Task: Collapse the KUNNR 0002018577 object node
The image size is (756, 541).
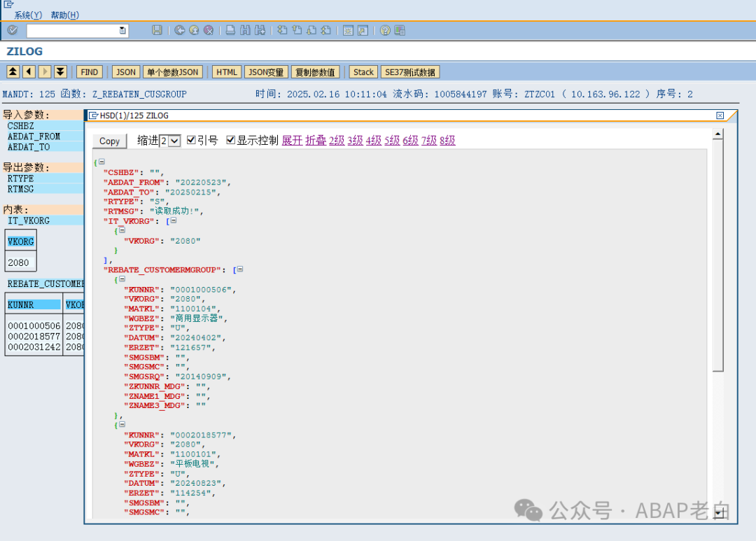Action: (122, 424)
